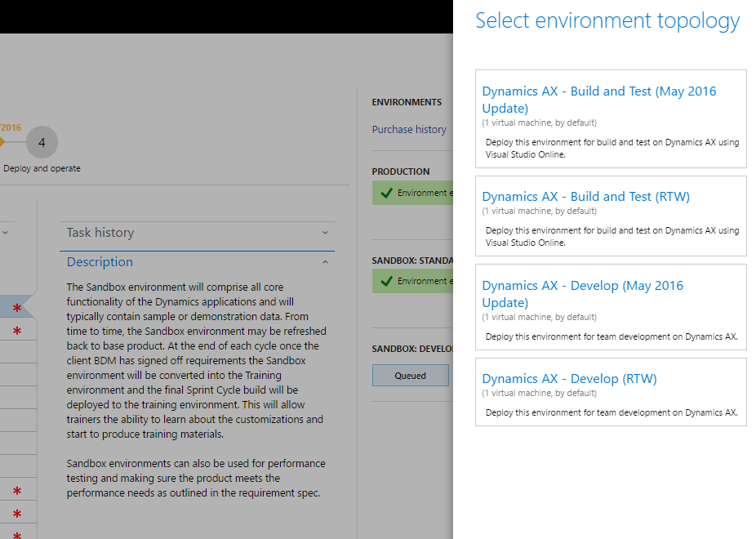This screenshot has width=756, height=539.
Task: Click the chevron at the left pane edge
Action: click(7, 233)
